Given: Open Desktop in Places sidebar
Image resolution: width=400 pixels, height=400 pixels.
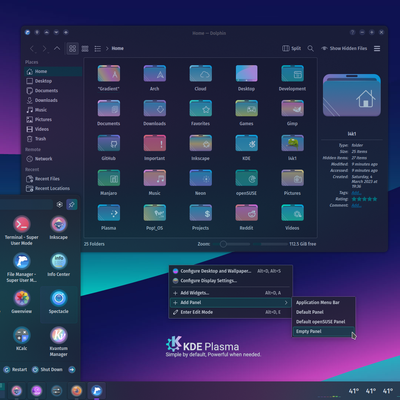Looking at the screenshot, I should pyautogui.click(x=53, y=81).
